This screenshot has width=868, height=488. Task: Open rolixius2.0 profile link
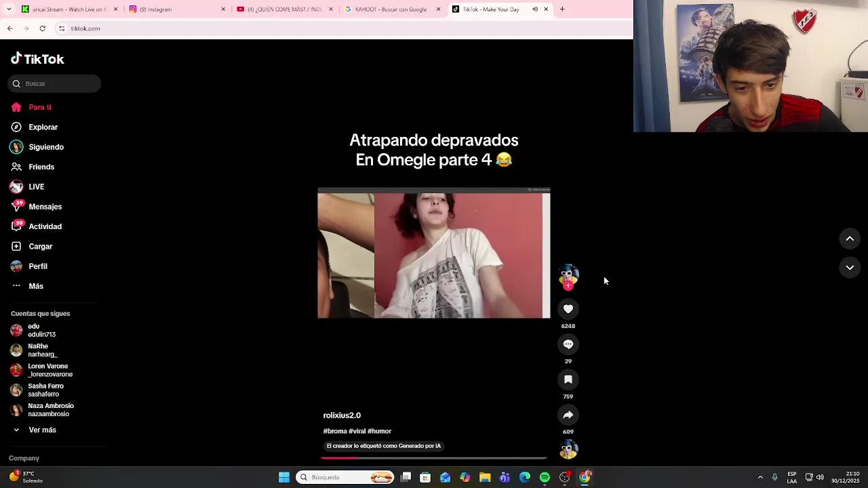pyautogui.click(x=342, y=415)
